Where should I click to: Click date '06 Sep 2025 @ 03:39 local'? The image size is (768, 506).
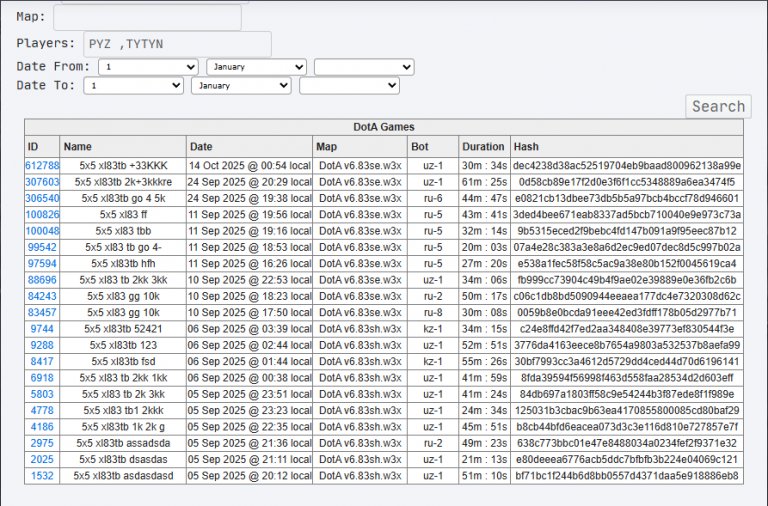(x=249, y=329)
